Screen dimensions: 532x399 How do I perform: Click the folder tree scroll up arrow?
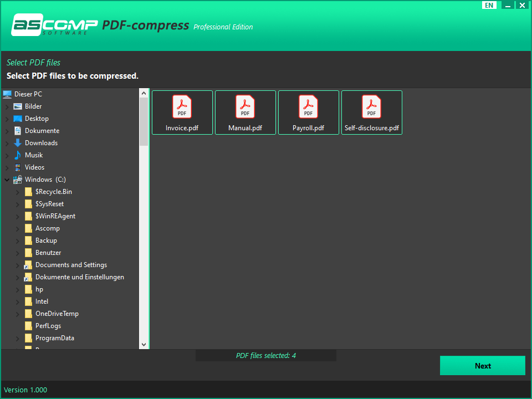pyautogui.click(x=144, y=93)
